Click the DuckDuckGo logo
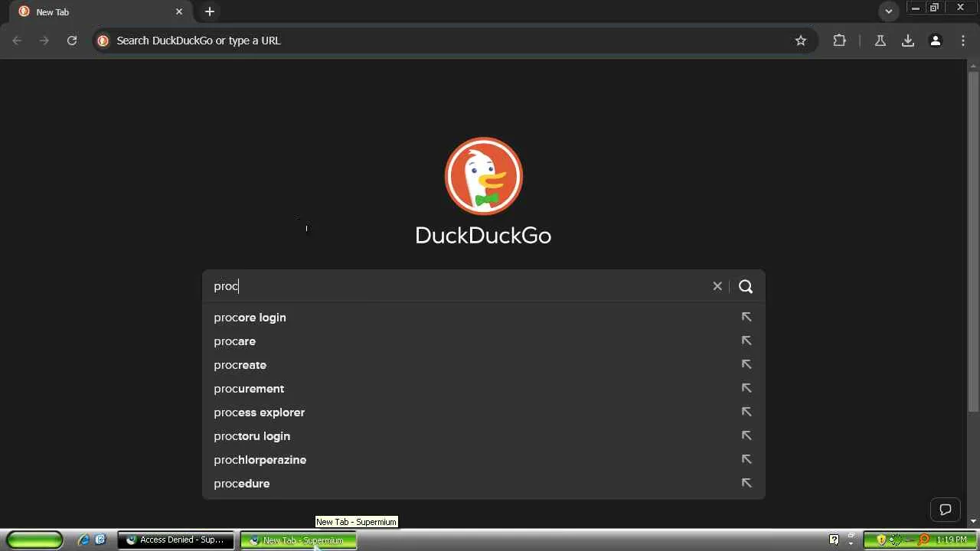Image resolution: width=980 pixels, height=551 pixels. (x=484, y=176)
